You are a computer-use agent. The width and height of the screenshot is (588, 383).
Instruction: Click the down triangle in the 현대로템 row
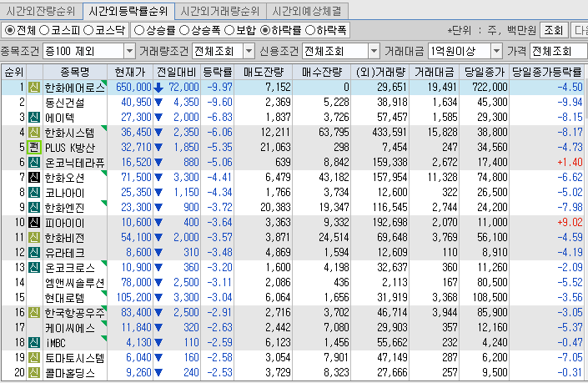tap(158, 297)
